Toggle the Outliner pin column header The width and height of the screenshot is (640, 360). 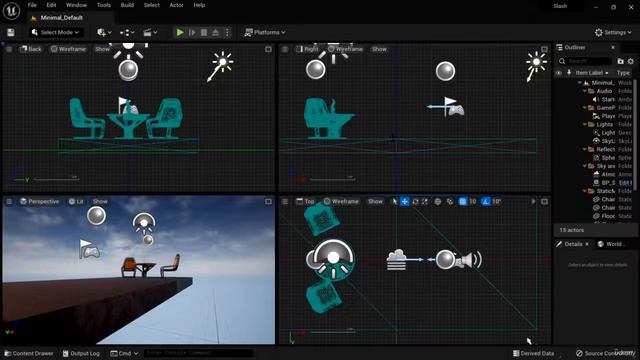tap(569, 73)
